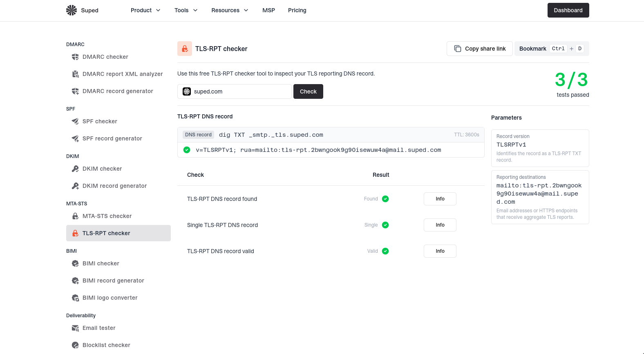Viewport: 644px width, 354px height.
Task: Select the TLS-RPT checker sidebar icon
Action: tap(75, 233)
